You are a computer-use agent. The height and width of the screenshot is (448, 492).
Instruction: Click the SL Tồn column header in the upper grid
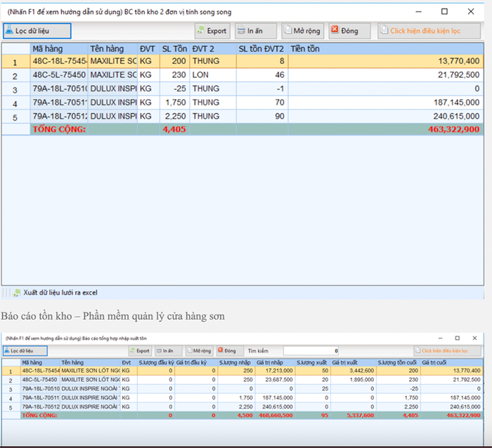pyautogui.click(x=174, y=49)
